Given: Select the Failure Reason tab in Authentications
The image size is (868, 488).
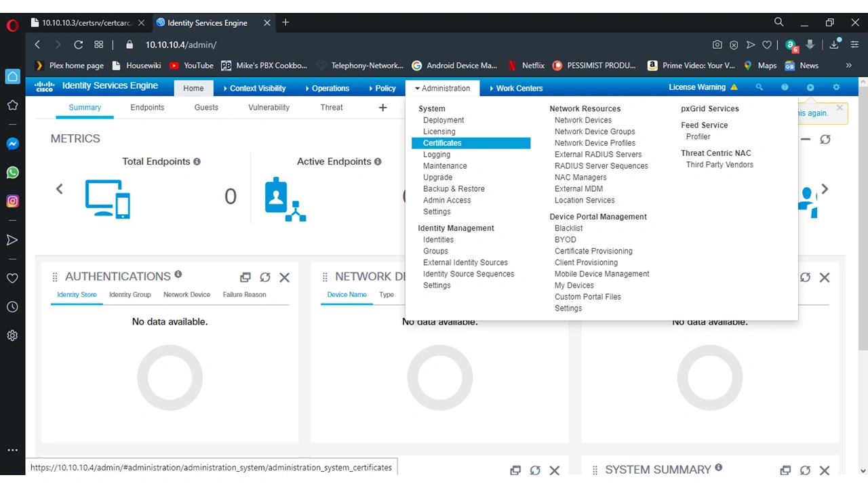Looking at the screenshot, I should coord(244,295).
